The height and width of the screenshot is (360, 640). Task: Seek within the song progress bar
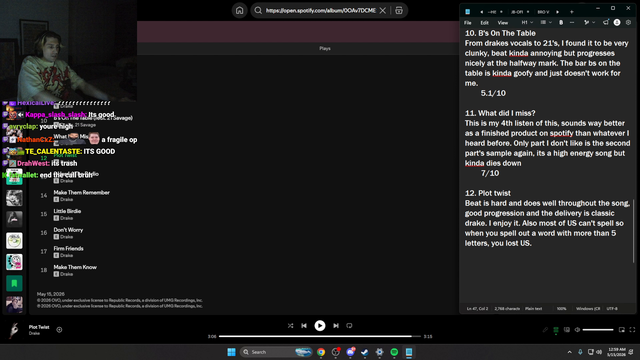[x=320, y=336]
